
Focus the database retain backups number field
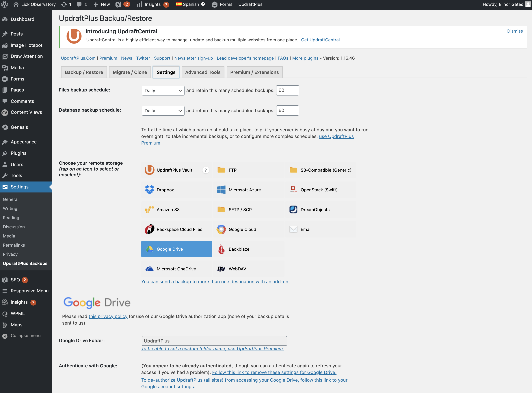pos(287,110)
